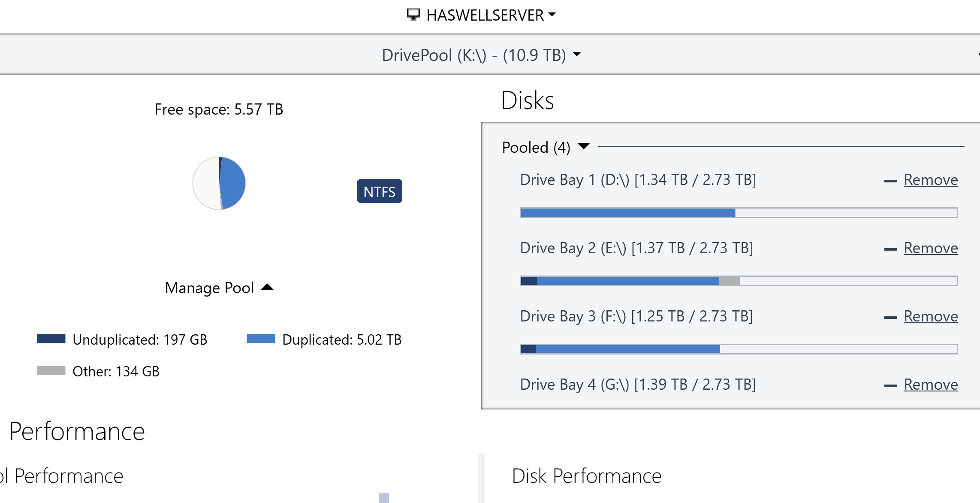
Task: Click the Disk Performance heading
Action: (587, 476)
